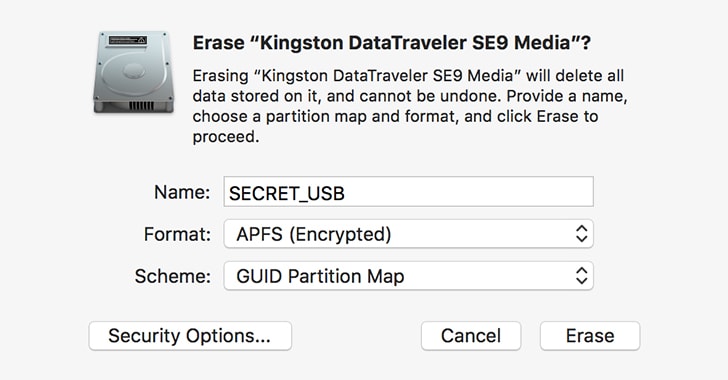Image resolution: width=728 pixels, height=380 pixels.
Task: Click the Format field's up-down chevron arrows
Action: [582, 234]
